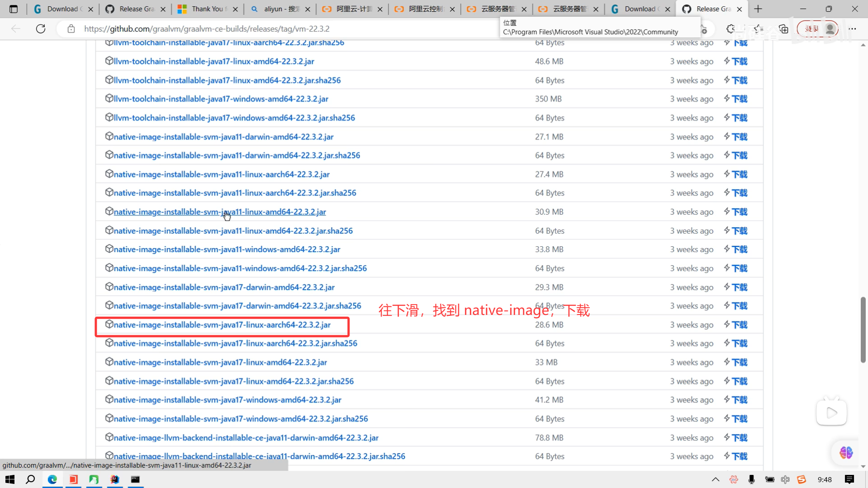Click the sign-in profile button

point(817,29)
